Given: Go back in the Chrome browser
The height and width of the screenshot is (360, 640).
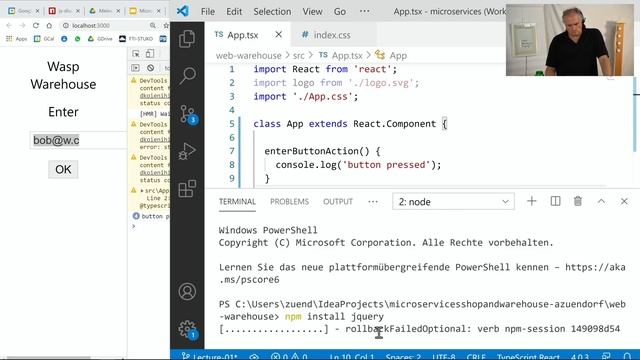Looking at the screenshot, I should click(x=9, y=25).
